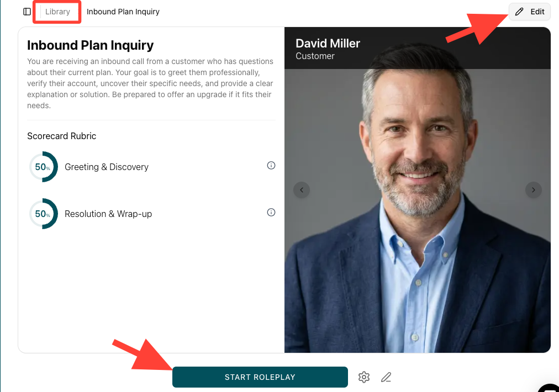Click David Miller's portrait photo
559x392 pixels.
point(418,210)
